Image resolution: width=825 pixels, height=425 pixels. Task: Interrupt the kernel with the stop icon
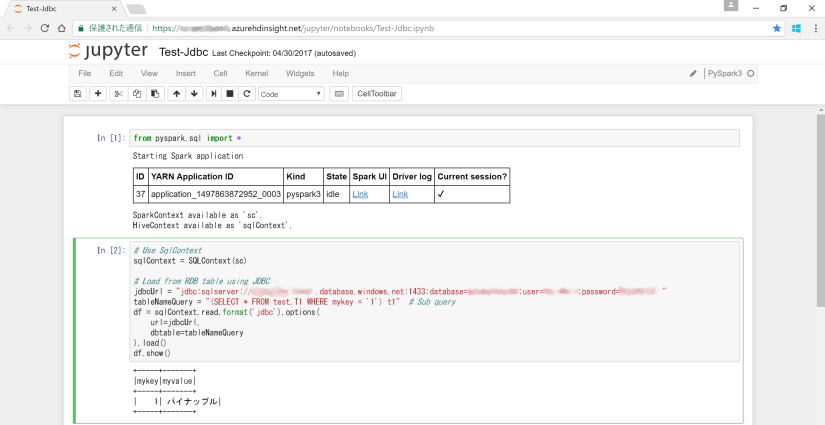tap(230, 94)
